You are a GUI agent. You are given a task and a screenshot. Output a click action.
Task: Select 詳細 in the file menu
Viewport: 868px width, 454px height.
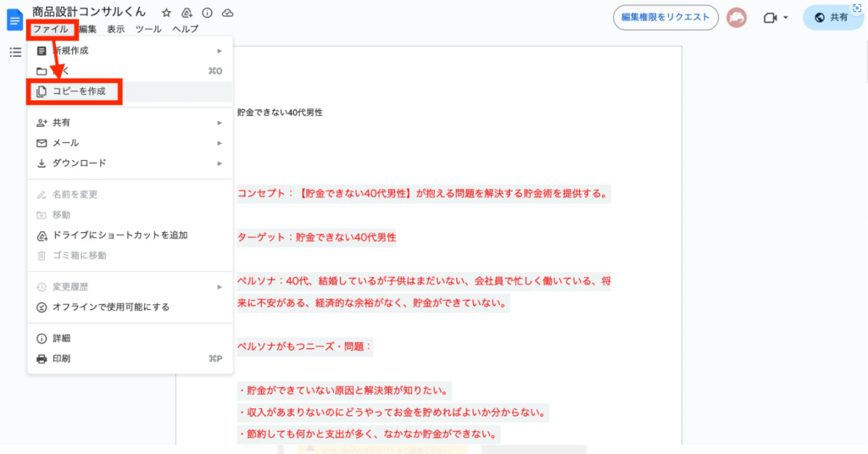pos(130,339)
